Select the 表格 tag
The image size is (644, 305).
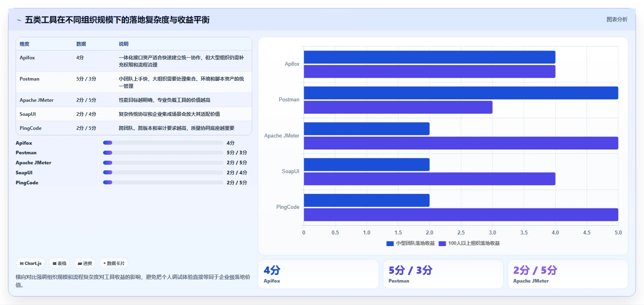[x=59, y=263]
